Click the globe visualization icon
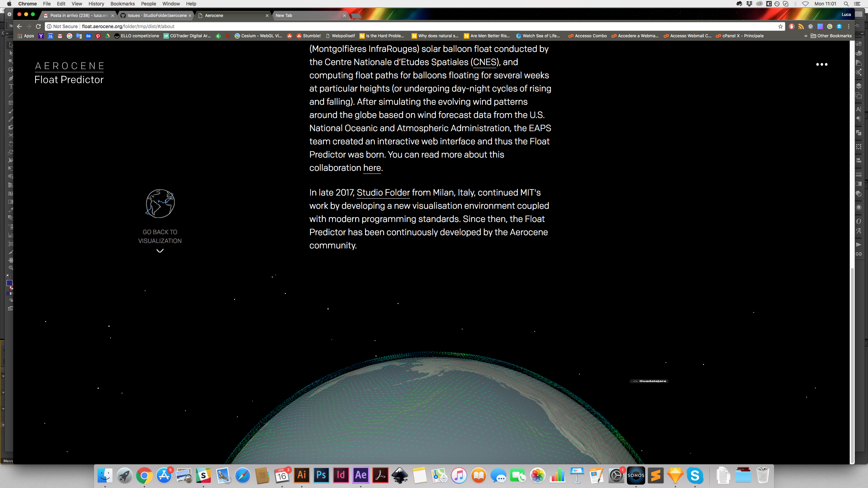Viewport: 868px width, 488px height. pos(160,203)
